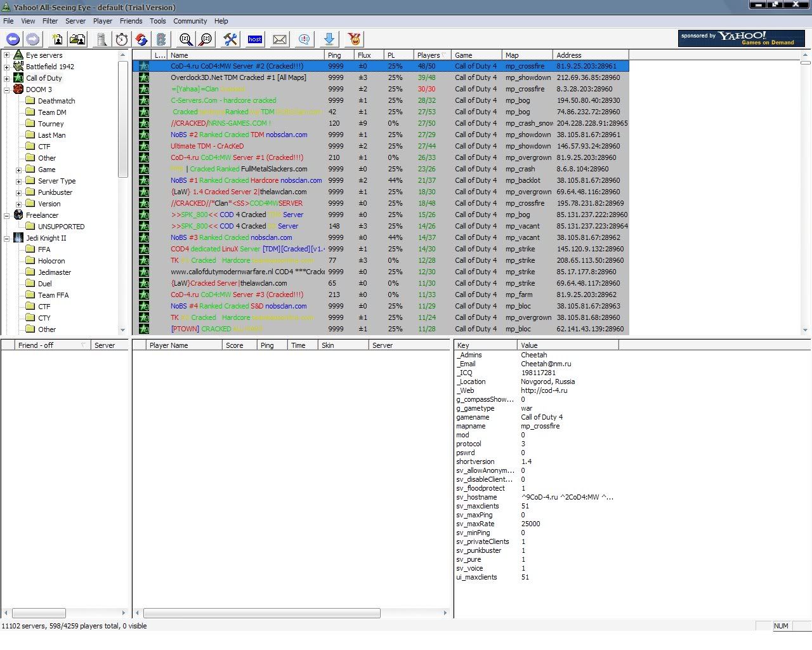Click the greyed Forward arrow toolbar icon
This screenshot has height=650, width=812.
33,39
